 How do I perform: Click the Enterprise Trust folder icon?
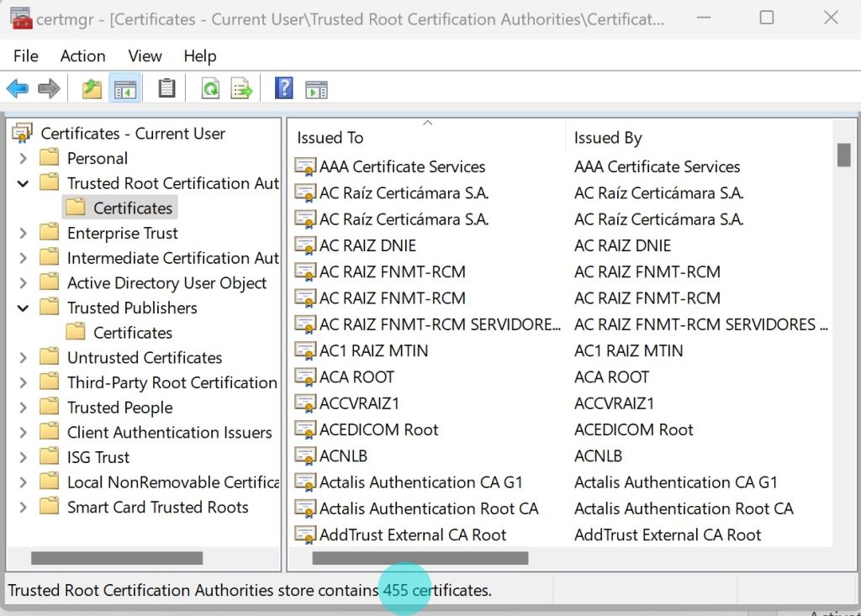50,233
